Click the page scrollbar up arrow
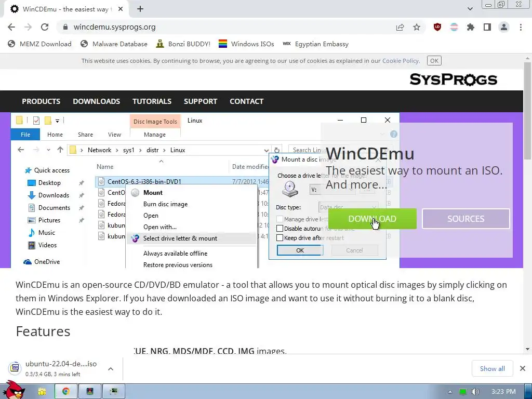This screenshot has height=399, width=532. tap(528, 58)
